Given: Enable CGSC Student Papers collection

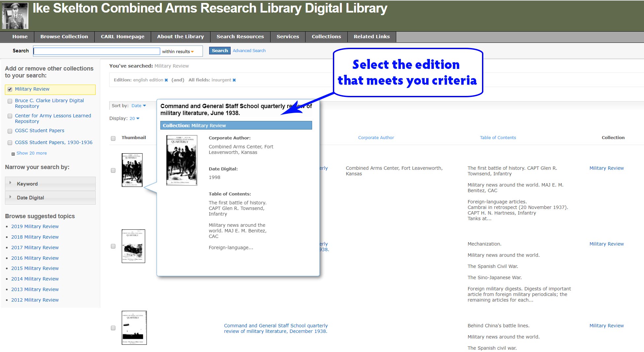Looking at the screenshot, I should click(x=10, y=131).
